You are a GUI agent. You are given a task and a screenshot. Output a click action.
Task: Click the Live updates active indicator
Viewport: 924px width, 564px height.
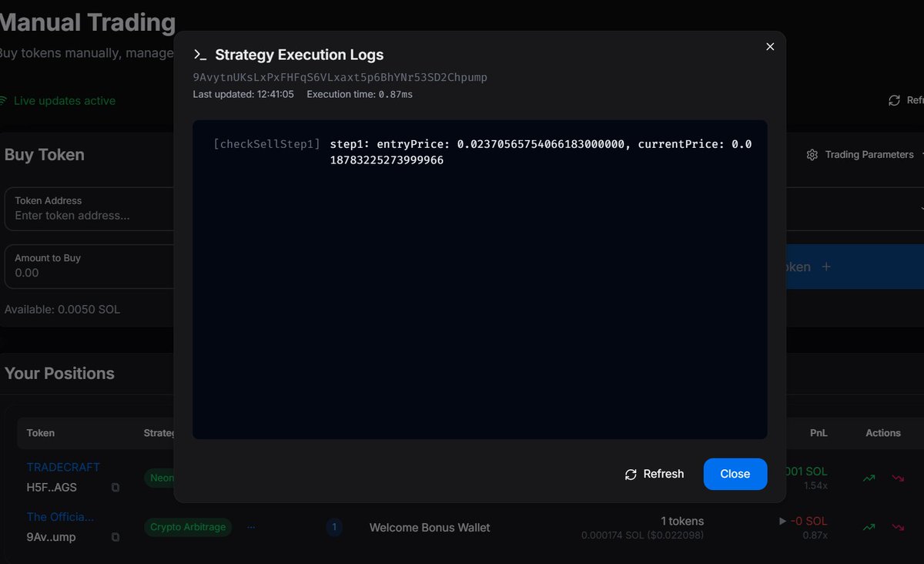[x=58, y=101]
